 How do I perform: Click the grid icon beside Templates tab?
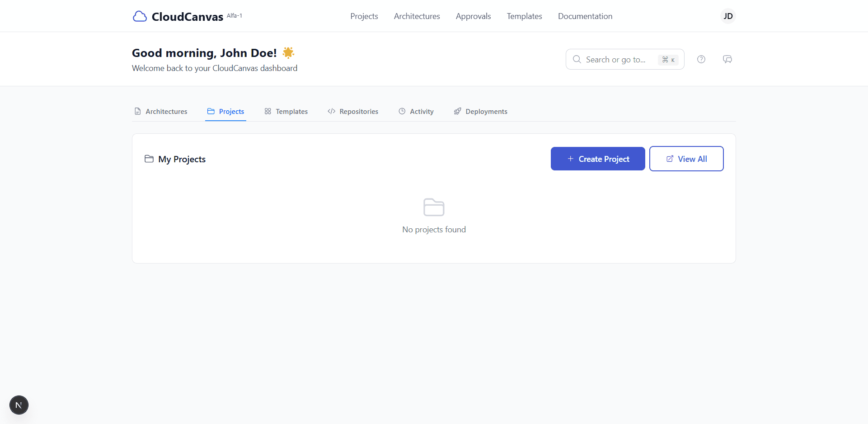[267, 111]
